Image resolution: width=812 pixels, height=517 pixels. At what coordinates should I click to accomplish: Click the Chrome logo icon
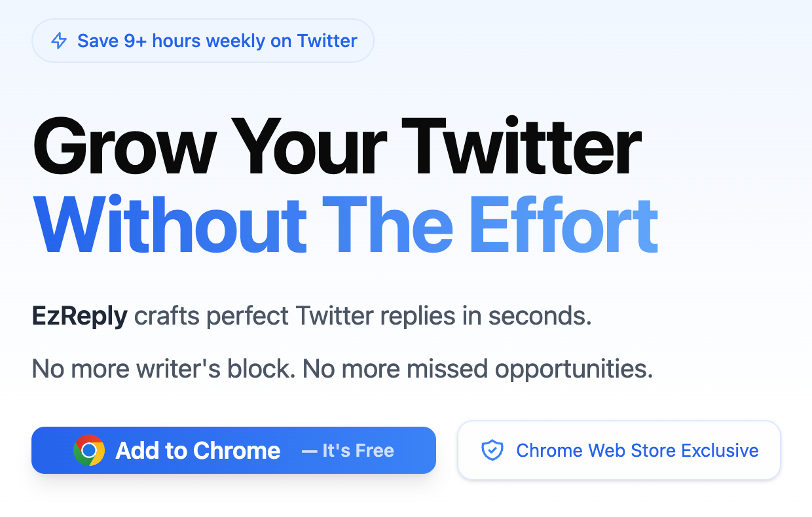point(89,450)
